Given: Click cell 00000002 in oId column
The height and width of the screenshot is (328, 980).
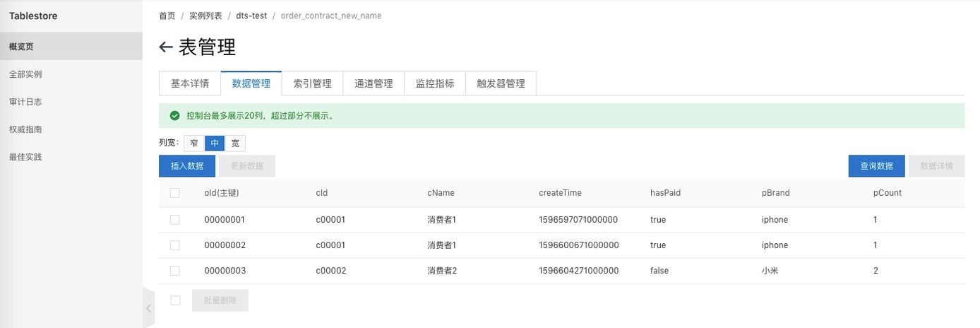Looking at the screenshot, I should (x=225, y=245).
